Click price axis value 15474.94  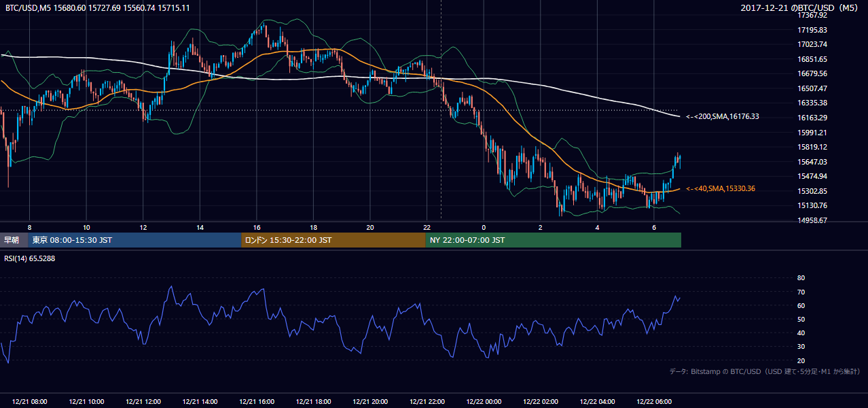812,176
